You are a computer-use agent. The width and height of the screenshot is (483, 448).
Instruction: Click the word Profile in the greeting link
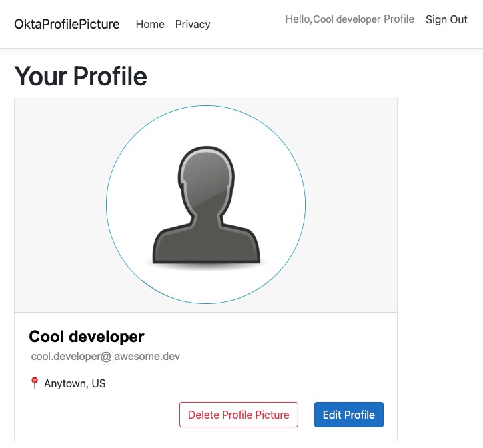coord(399,19)
